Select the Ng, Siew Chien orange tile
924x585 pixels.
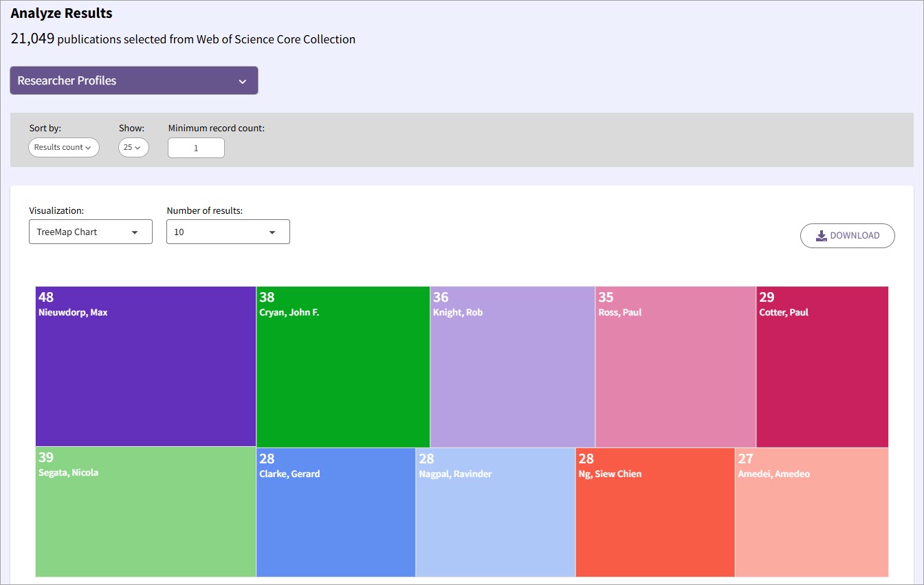(655, 512)
